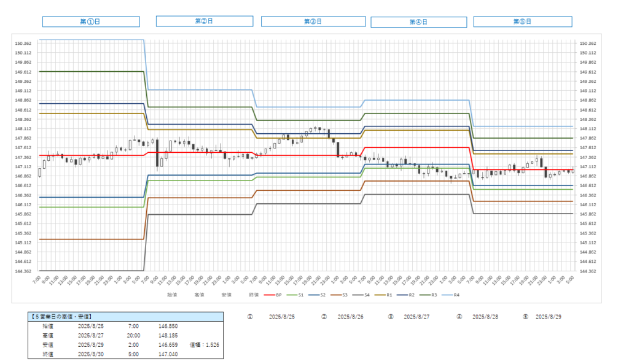Select the 終値 value 147.040 cell
Image resolution: width=629 pixels, height=364 pixels.
click(x=168, y=354)
